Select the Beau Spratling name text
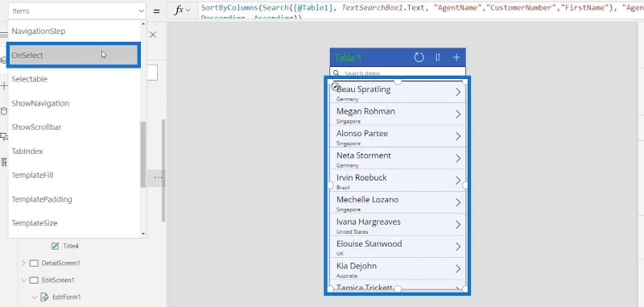Image resolution: width=644 pixels, height=307 pixels. (364, 89)
